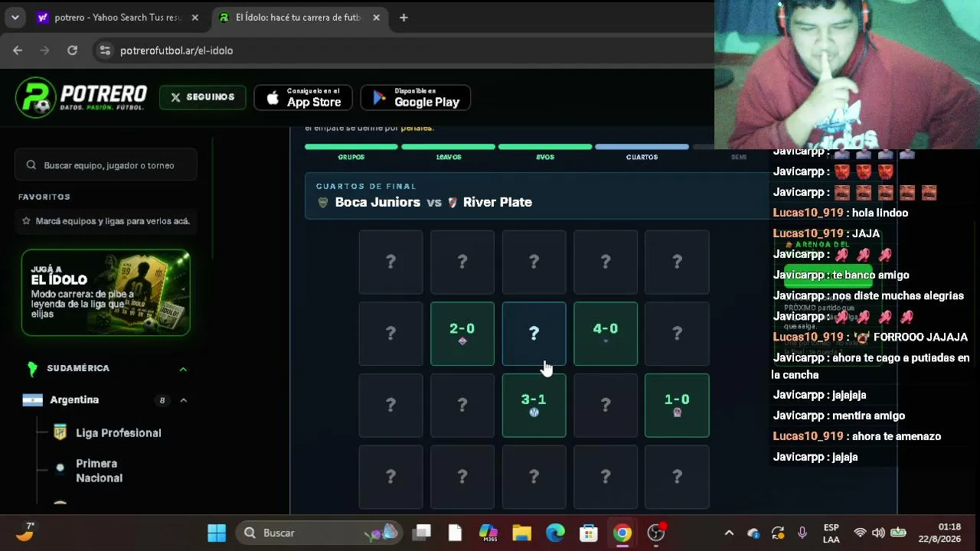The image size is (980, 551).
Task: Flip the hidden card directly below 2-0
Action: coord(462,405)
